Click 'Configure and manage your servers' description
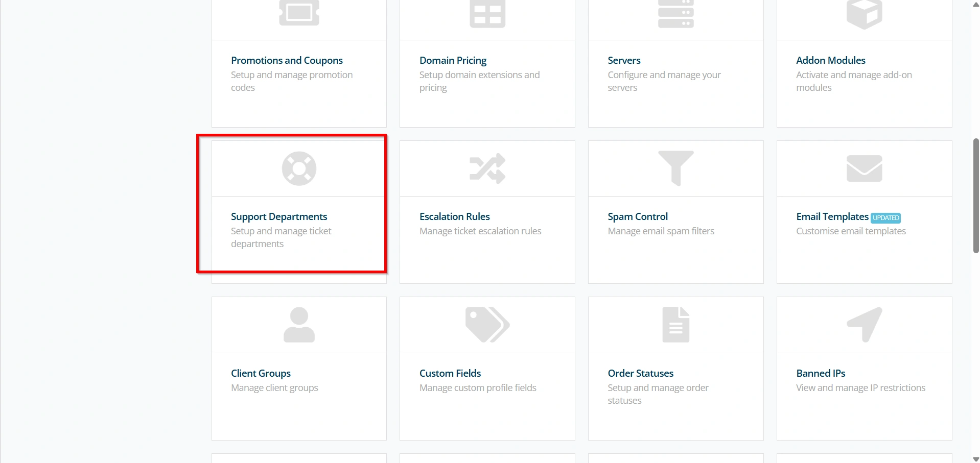980x463 pixels. pos(664,81)
